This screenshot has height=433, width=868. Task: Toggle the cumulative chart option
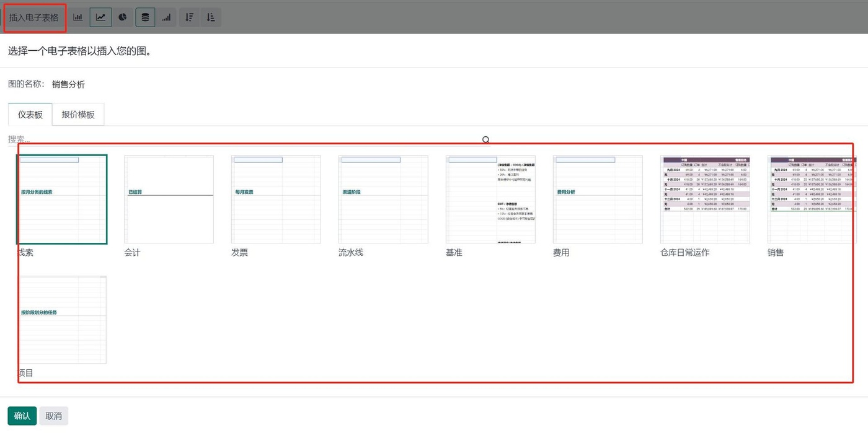[166, 17]
